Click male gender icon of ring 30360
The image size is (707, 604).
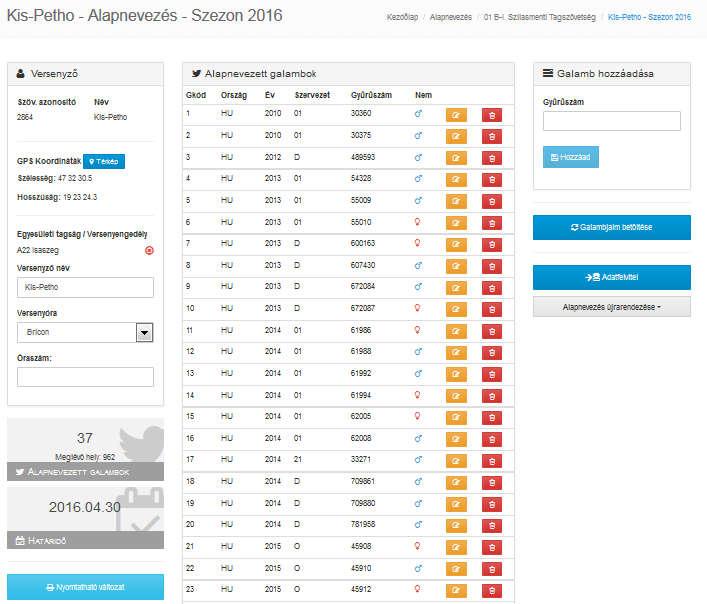point(418,114)
